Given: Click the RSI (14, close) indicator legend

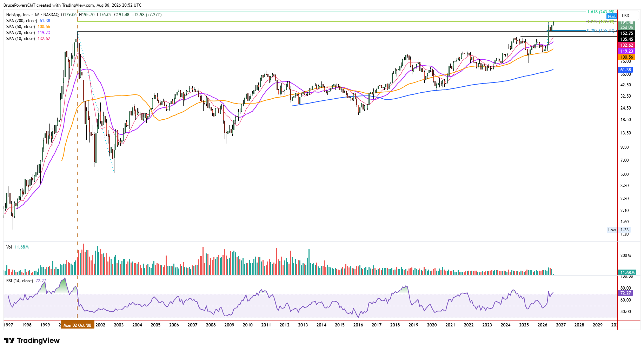Looking at the screenshot, I should point(26,281).
